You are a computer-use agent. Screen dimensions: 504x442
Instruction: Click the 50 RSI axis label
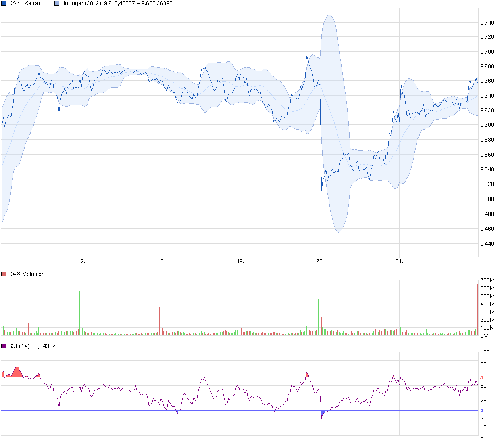pos(483,394)
